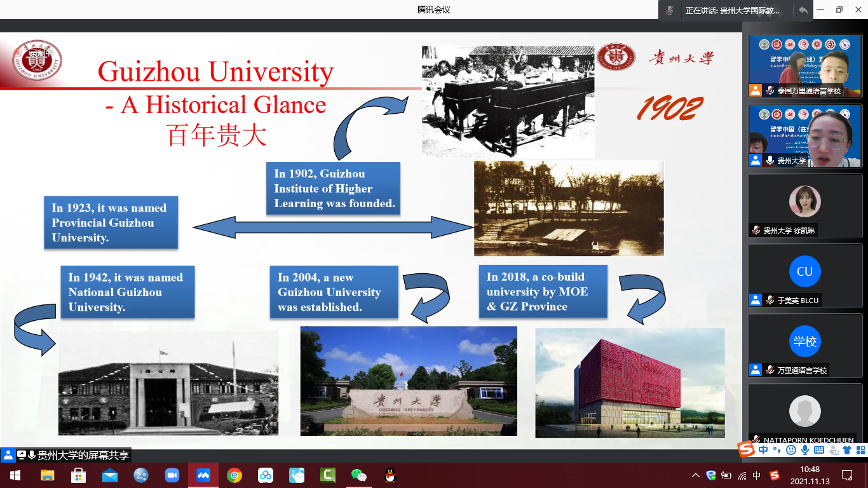The height and width of the screenshot is (488, 868).
Task: Unmute using the crossed microphone icon at top
Action: (669, 10)
